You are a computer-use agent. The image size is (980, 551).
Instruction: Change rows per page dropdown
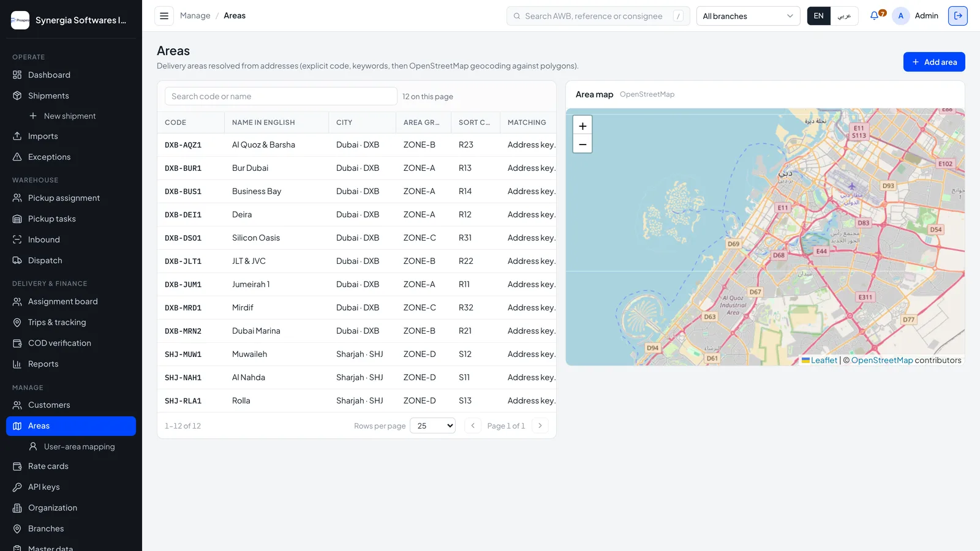pyautogui.click(x=432, y=425)
